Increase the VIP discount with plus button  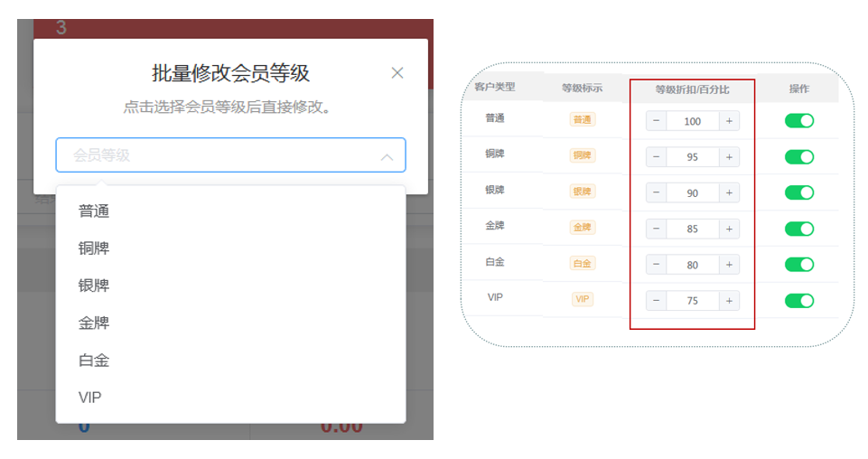click(729, 301)
